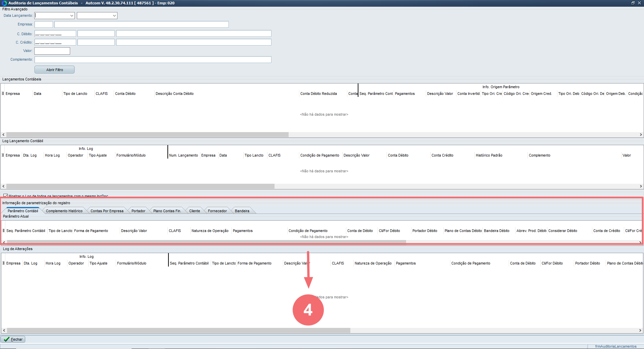Click the horizontal scrollbar of Log Lançamento Contábil grid
Screen dimensions: 644x349
coord(140,186)
